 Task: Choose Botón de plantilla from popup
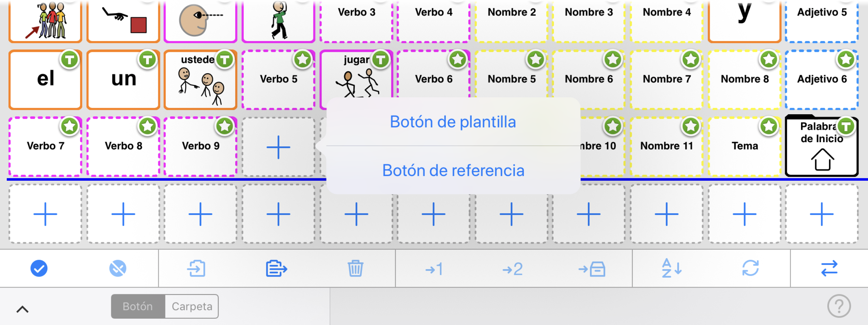[453, 122]
